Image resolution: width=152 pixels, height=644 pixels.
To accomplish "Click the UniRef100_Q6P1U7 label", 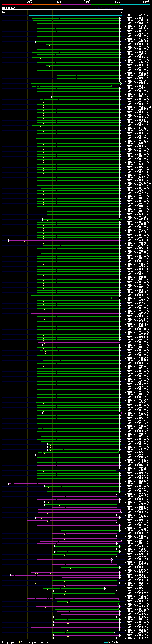I will [x=136, y=295].
